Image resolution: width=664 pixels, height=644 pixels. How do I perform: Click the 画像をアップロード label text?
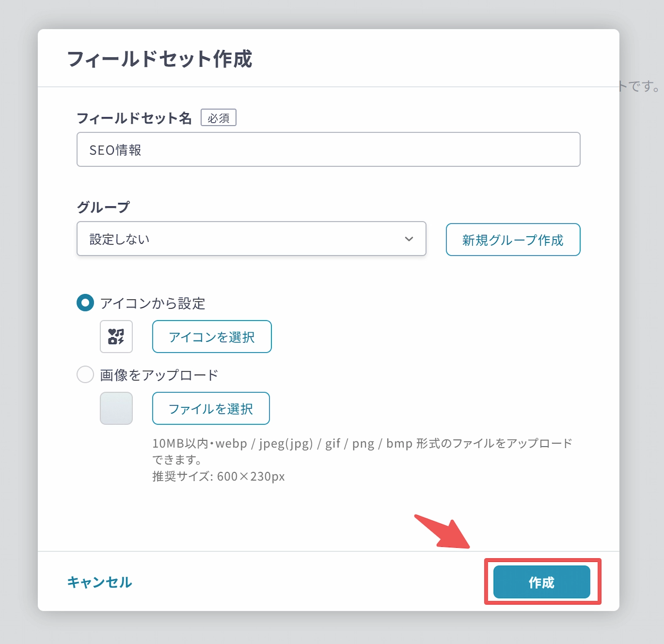159,375
